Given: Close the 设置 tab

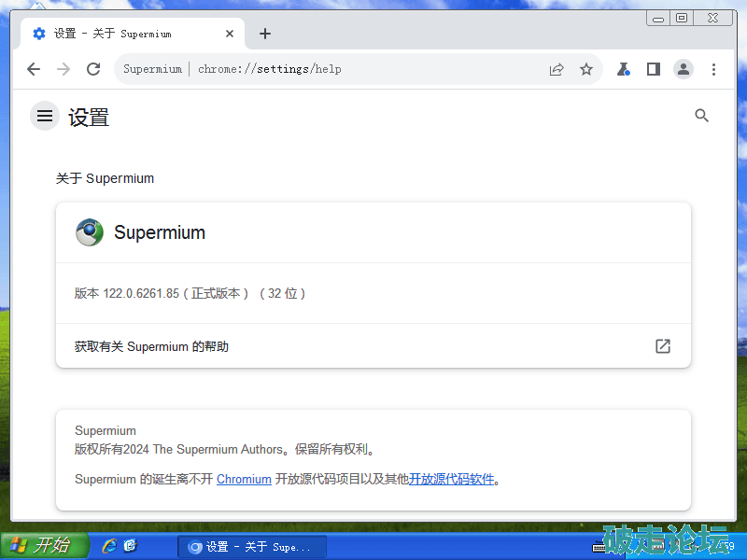Looking at the screenshot, I should (231, 34).
